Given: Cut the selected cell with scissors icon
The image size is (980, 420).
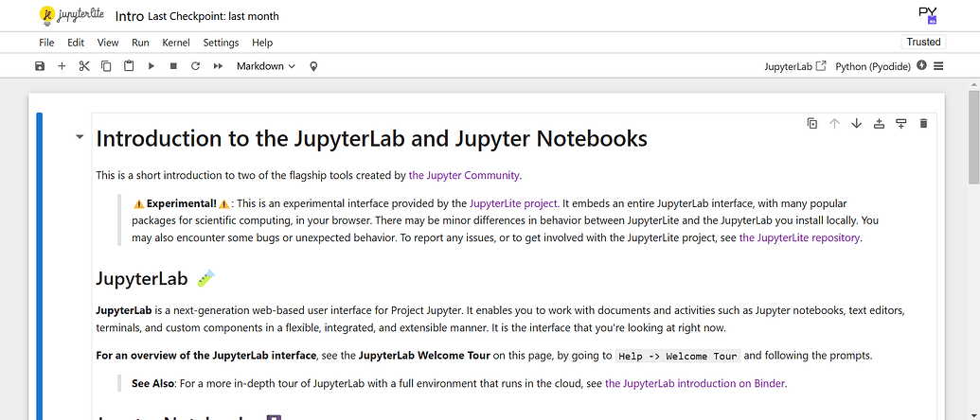Looking at the screenshot, I should point(84,66).
